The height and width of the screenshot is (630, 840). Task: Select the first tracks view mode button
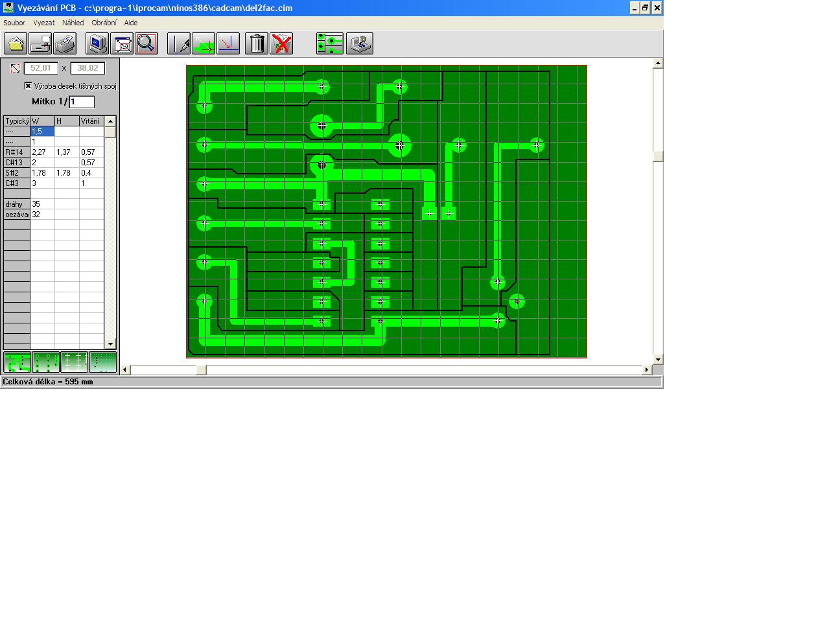click(17, 362)
